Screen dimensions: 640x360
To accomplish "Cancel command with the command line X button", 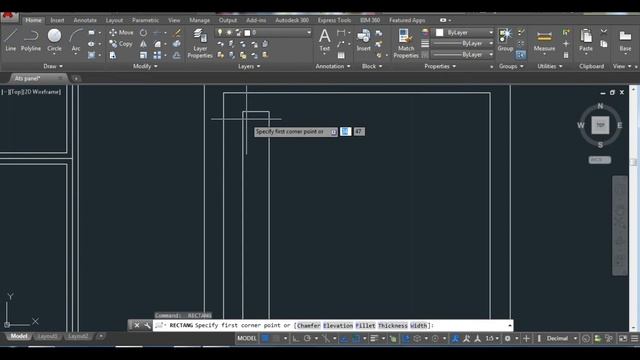I will (x=137, y=325).
